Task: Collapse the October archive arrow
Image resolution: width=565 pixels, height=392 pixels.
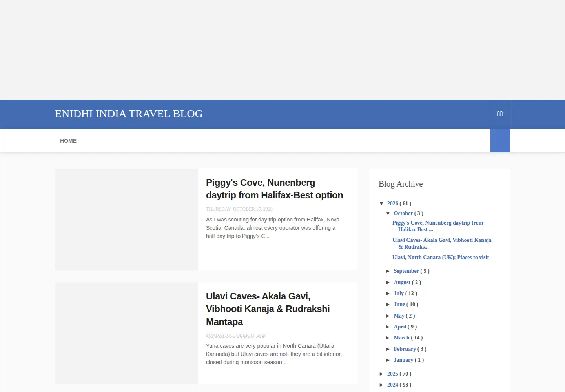Action: click(x=388, y=213)
